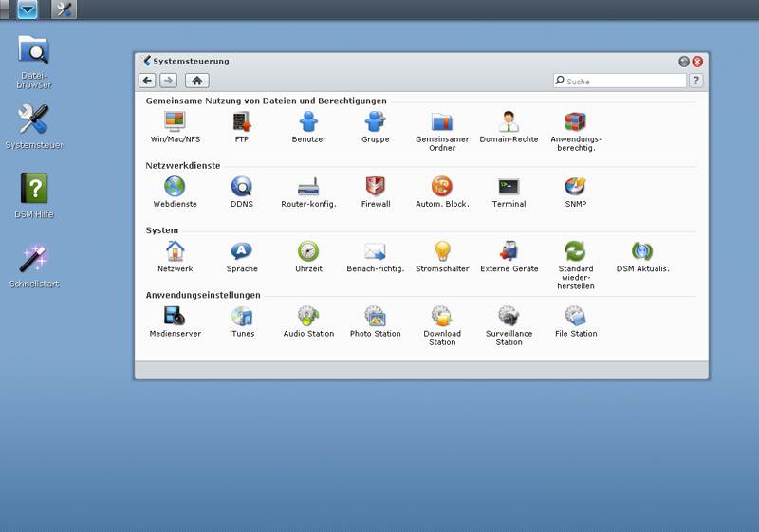Launch Schnellstart wizard desktop icon
This screenshot has width=759, height=532.
pos(34,266)
